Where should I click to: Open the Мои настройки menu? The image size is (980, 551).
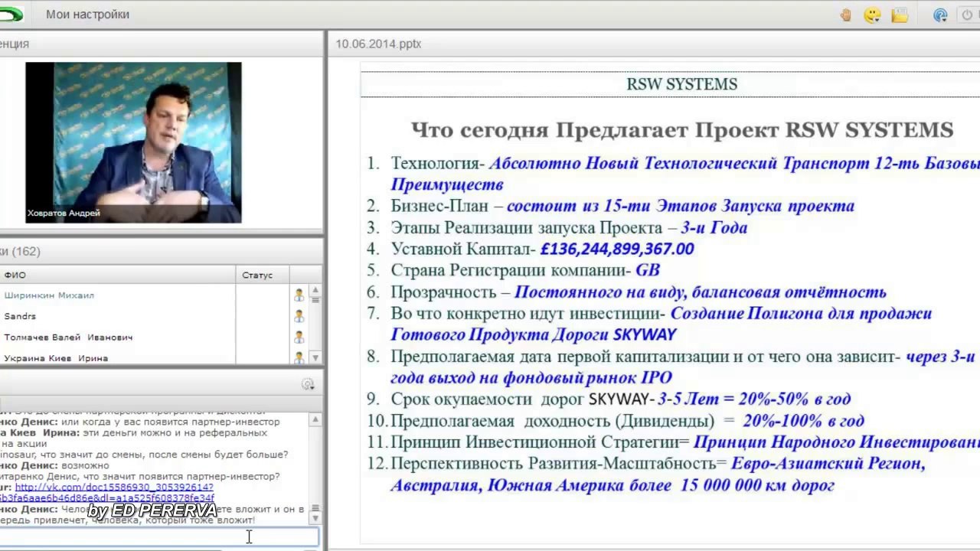tap(87, 15)
